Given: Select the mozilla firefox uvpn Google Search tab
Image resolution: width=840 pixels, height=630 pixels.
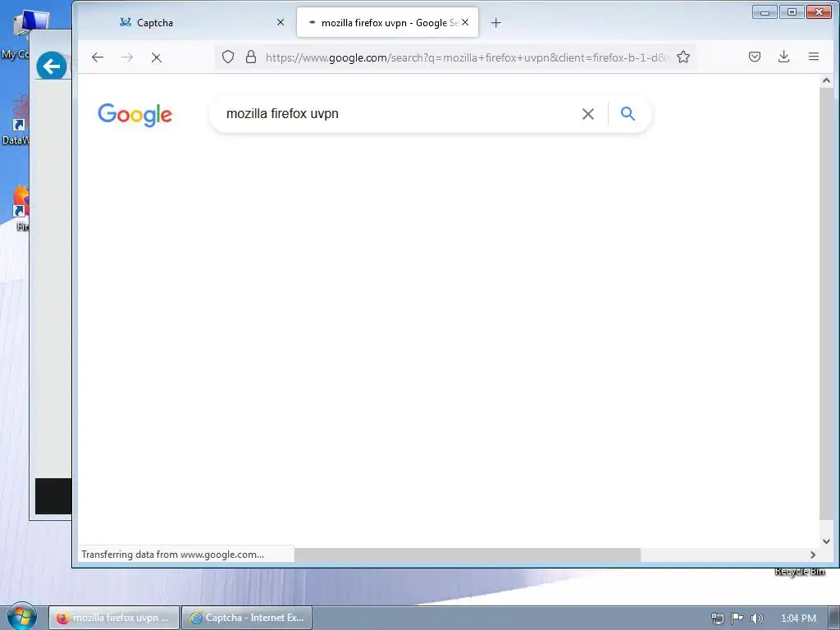Looking at the screenshot, I should pos(387,22).
